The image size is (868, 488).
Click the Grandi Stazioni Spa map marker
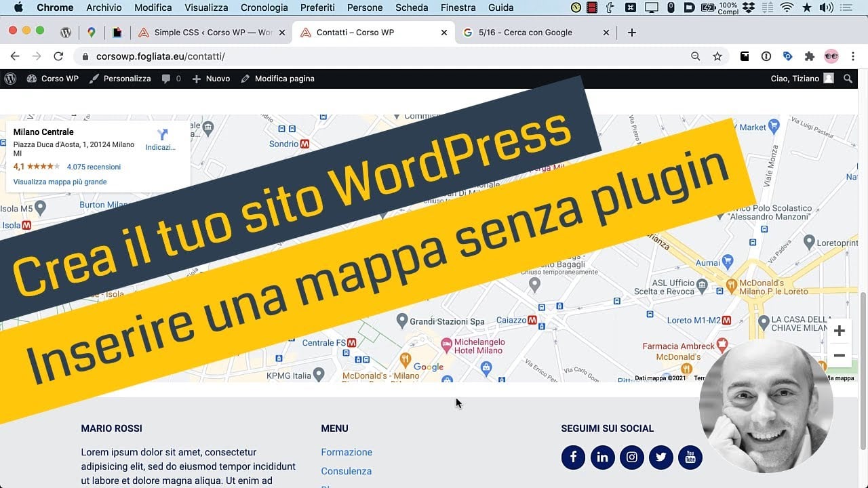pos(401,320)
